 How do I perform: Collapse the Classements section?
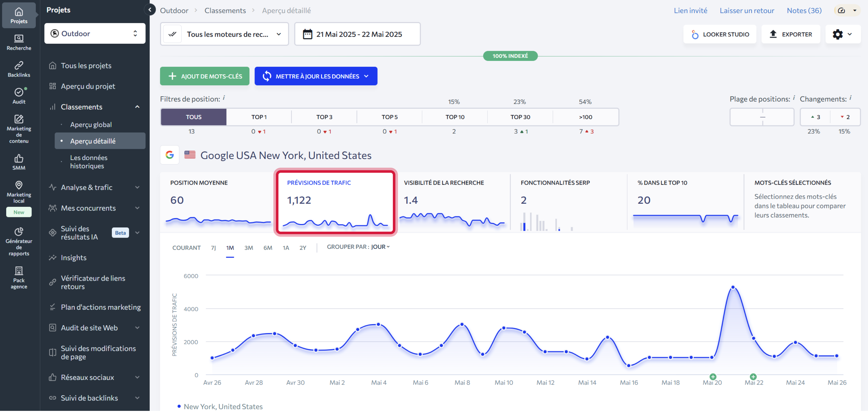[137, 107]
